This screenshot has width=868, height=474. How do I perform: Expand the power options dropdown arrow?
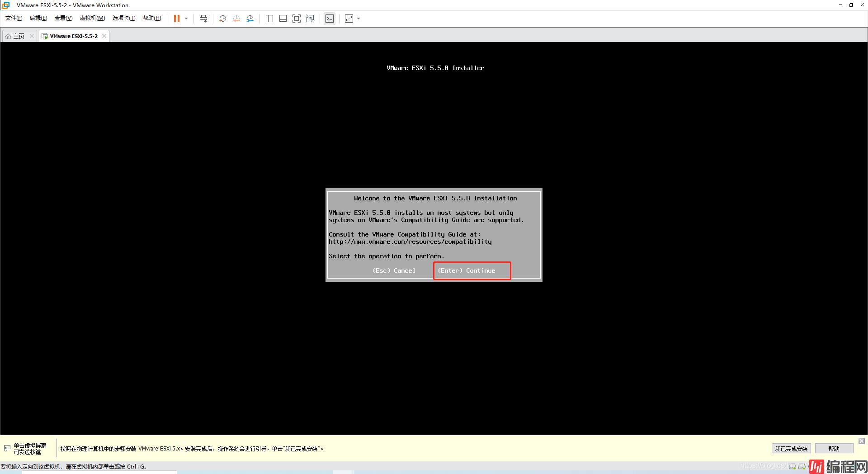click(x=186, y=19)
